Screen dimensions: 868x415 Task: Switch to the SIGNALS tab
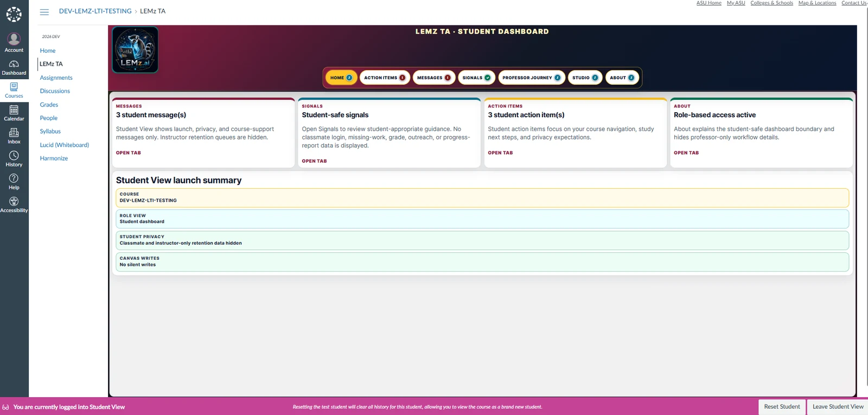point(476,78)
